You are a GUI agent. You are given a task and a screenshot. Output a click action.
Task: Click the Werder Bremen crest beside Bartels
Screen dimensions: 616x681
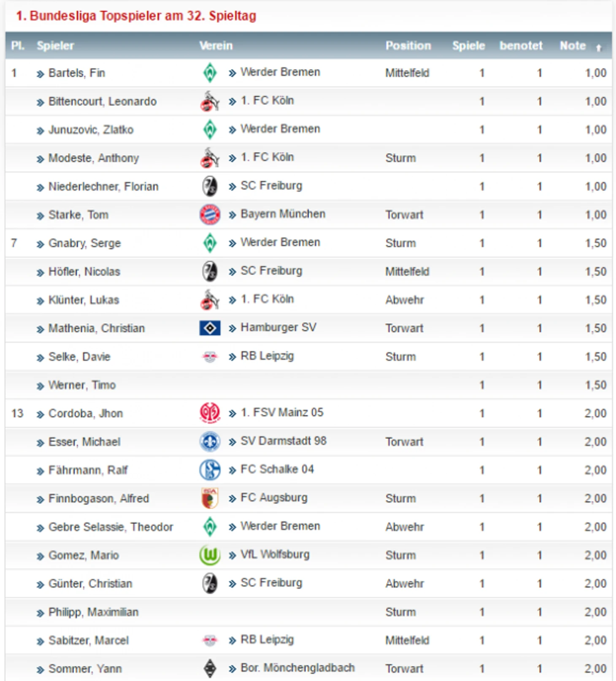pos(210,73)
